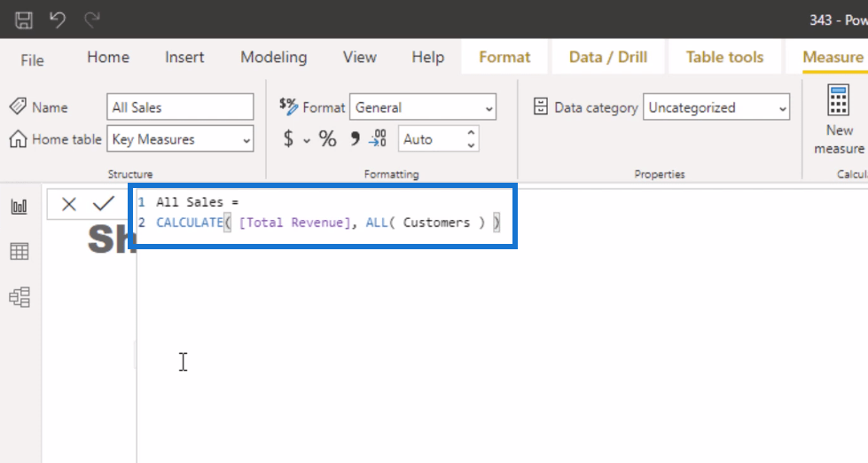This screenshot has height=463, width=868.
Task: Click the measure Name input field
Action: (x=180, y=107)
